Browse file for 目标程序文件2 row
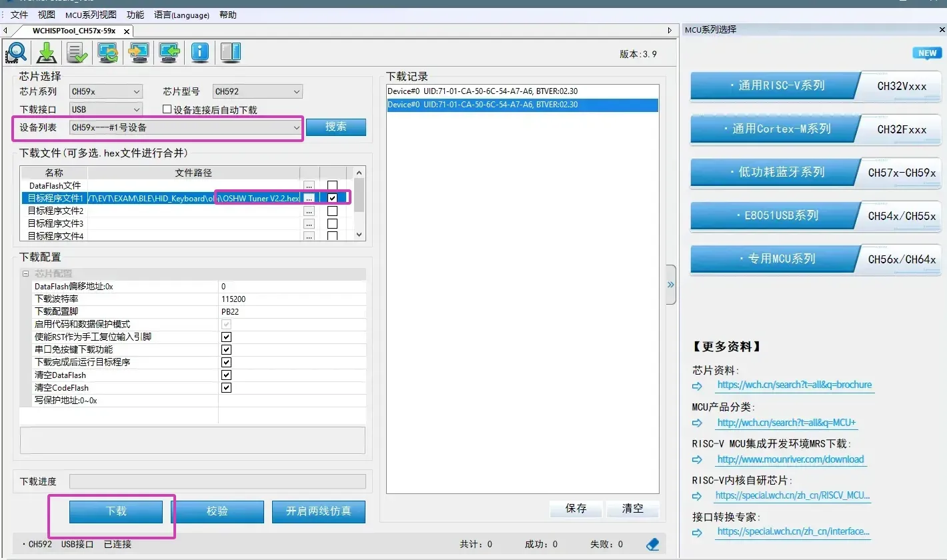 (x=309, y=211)
